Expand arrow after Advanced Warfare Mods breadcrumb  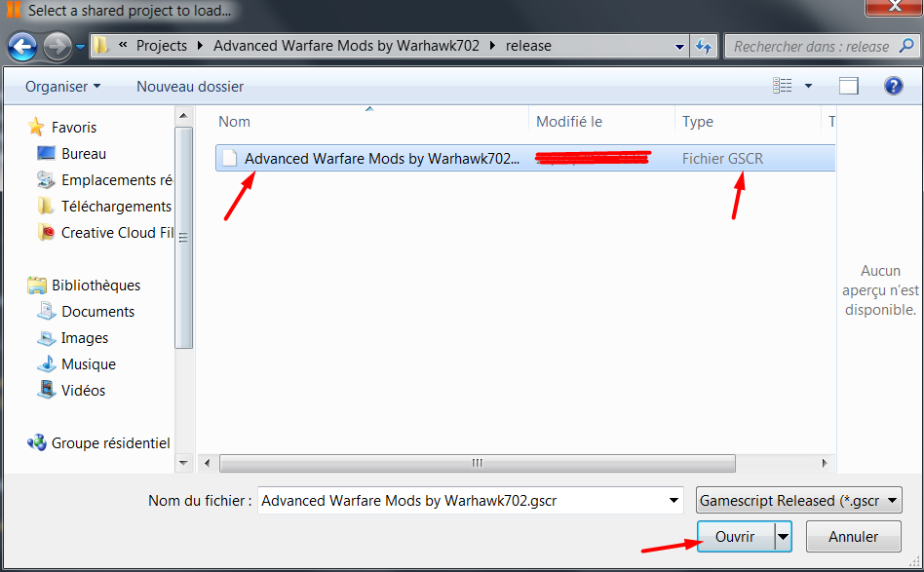coord(492,46)
